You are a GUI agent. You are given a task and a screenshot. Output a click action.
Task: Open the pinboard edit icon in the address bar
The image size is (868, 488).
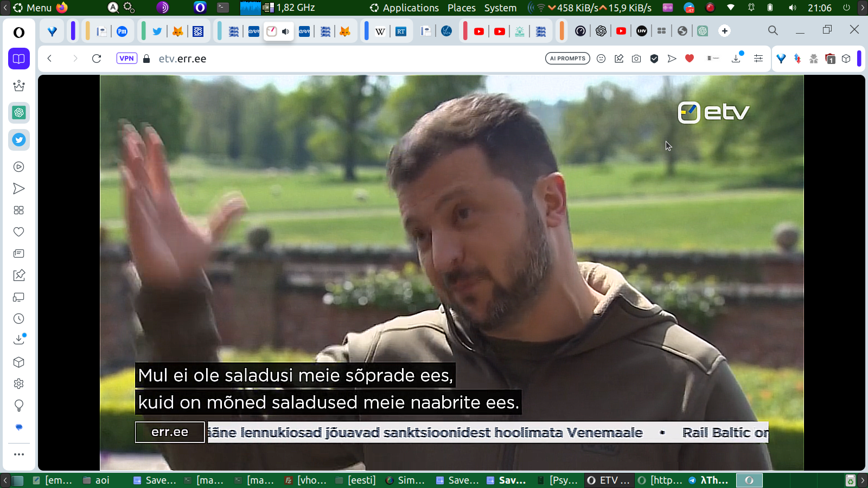click(x=619, y=59)
